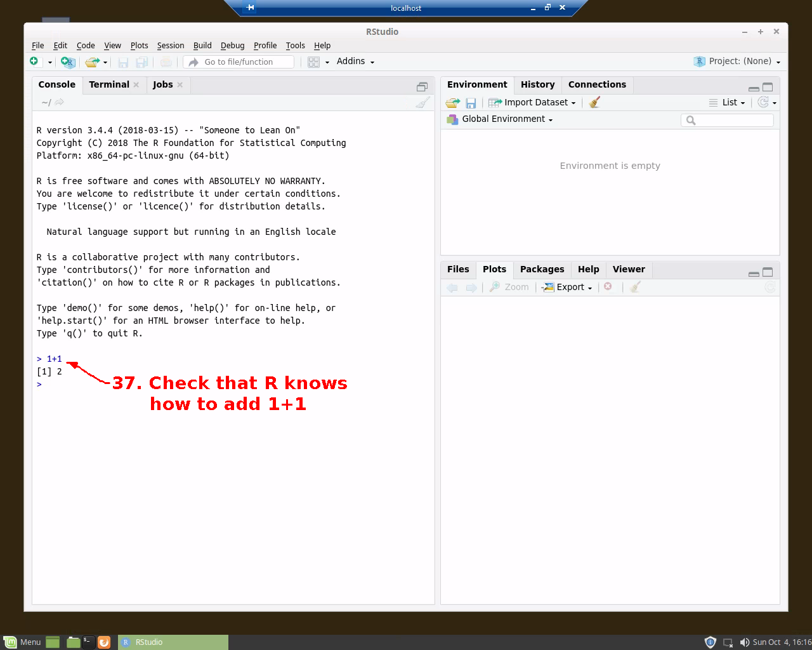Switch to the Connections tab
This screenshot has height=650, width=812.
coord(597,84)
